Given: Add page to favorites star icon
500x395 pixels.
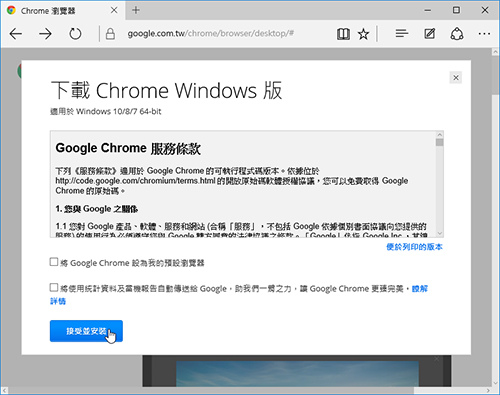Looking at the screenshot, I should tap(363, 34).
